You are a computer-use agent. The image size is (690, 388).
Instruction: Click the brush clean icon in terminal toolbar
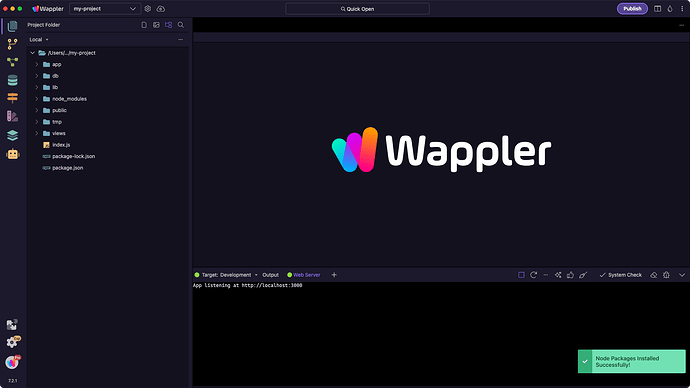(583, 275)
